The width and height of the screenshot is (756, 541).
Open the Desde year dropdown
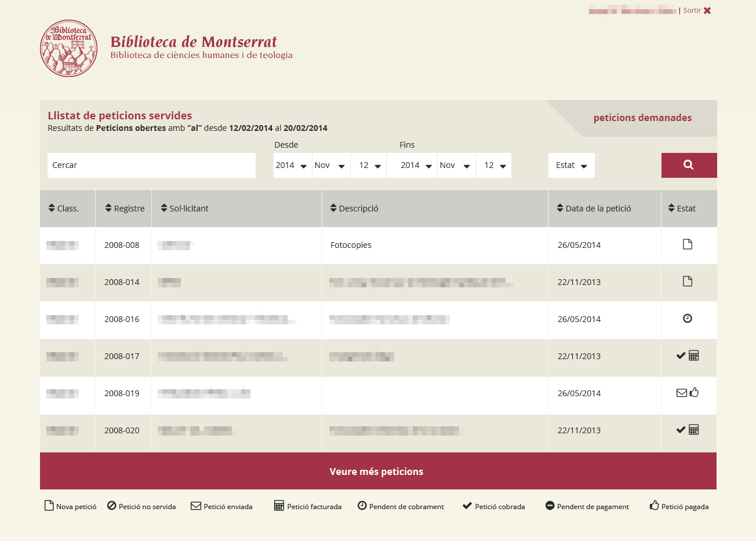tap(292, 166)
